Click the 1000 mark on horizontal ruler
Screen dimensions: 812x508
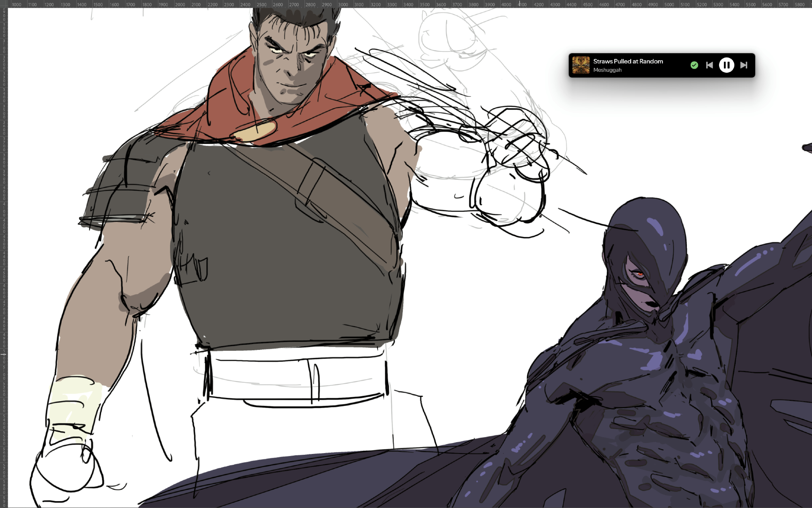[17, 4]
